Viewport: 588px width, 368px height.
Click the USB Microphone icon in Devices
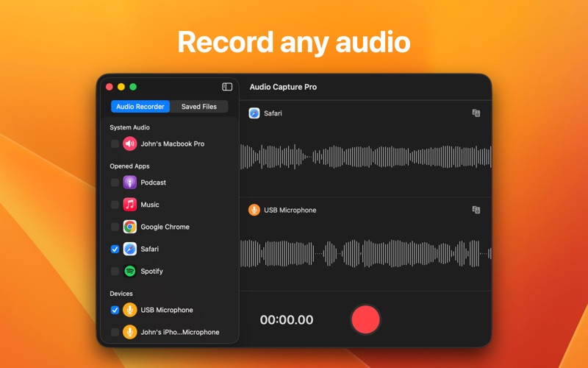tap(130, 310)
